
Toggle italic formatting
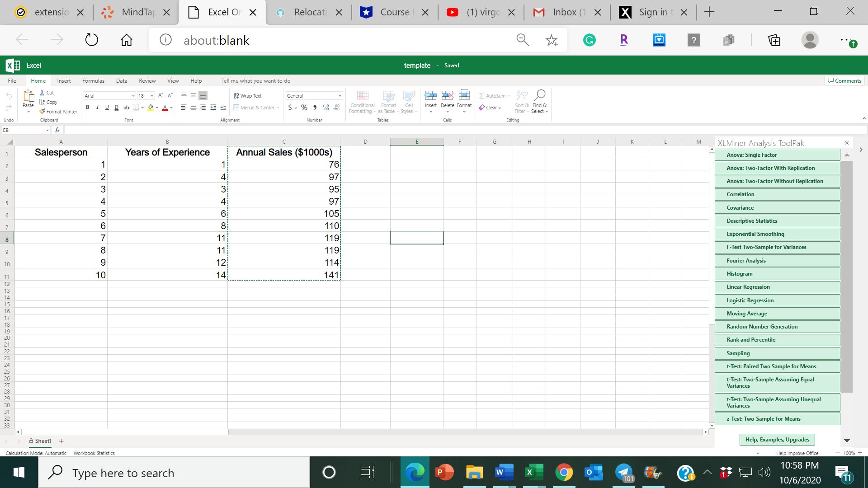tap(97, 108)
